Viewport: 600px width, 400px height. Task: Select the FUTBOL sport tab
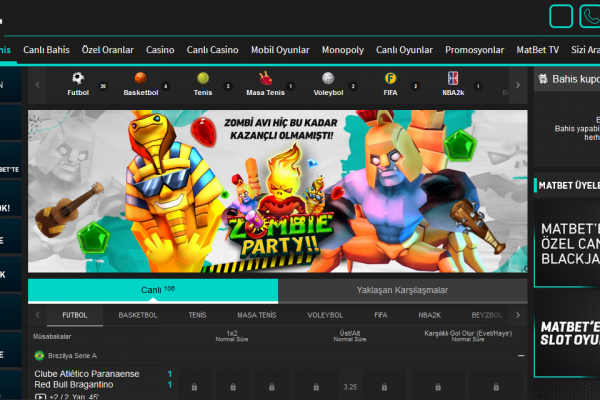click(x=75, y=315)
